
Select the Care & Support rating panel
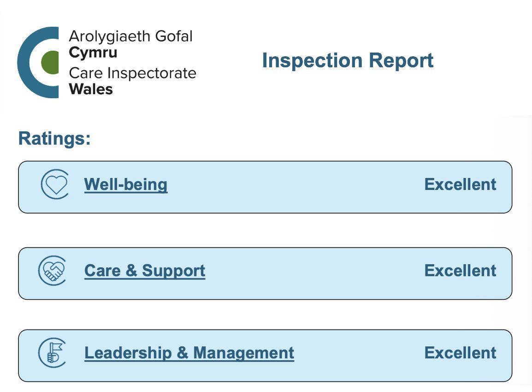265,273
